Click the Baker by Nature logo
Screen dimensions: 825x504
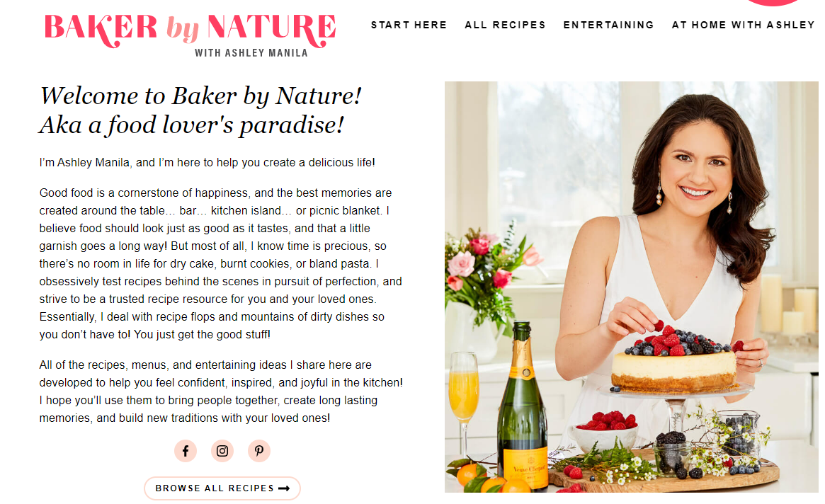point(190,28)
